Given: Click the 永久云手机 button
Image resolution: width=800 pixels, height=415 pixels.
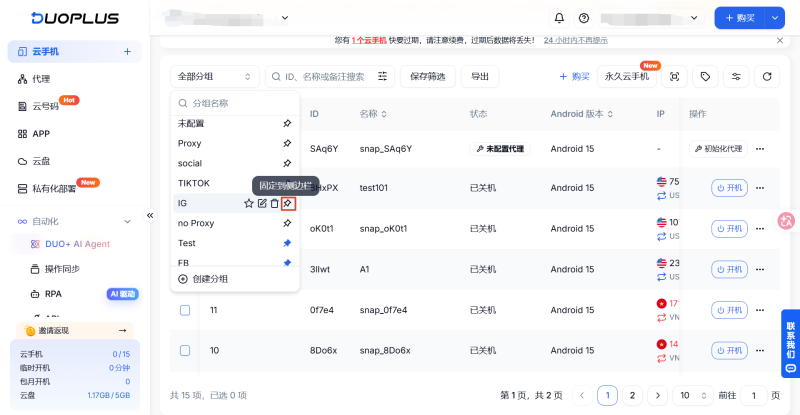Looking at the screenshot, I should tap(627, 77).
